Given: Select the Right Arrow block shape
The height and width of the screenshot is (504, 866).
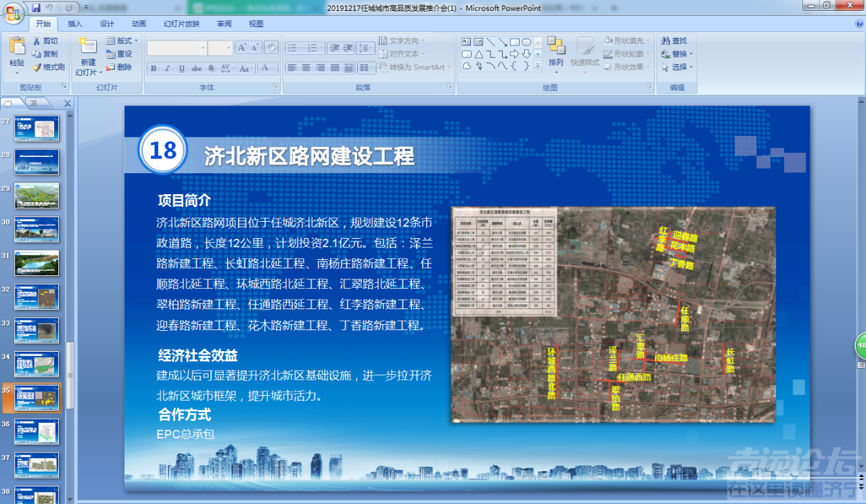Looking at the screenshot, I should click(x=514, y=54).
